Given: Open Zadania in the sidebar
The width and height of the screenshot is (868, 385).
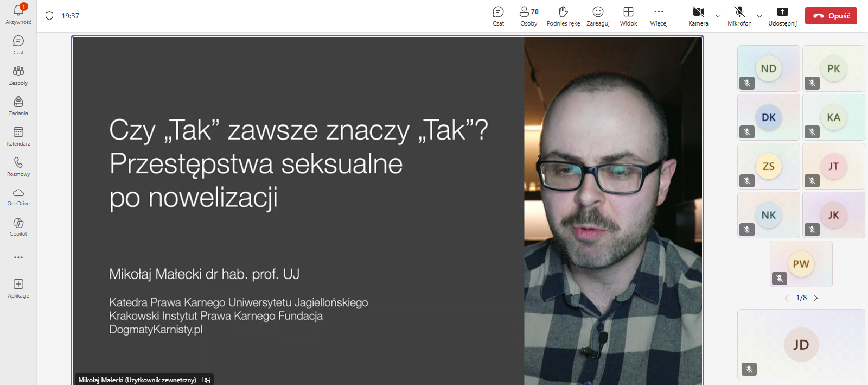Looking at the screenshot, I should 18,106.
